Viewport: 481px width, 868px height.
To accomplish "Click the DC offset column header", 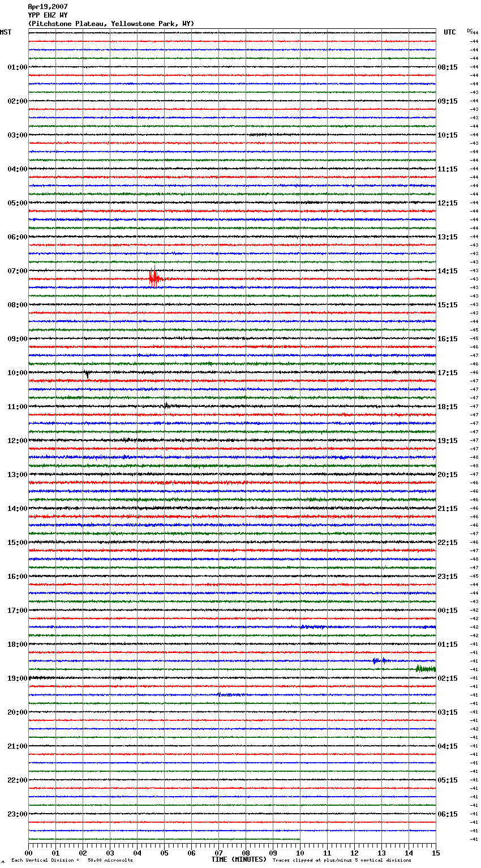I will 470,31.
